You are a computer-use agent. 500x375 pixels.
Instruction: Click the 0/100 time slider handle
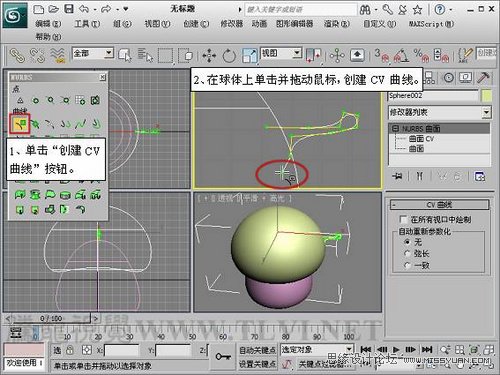click(x=51, y=319)
